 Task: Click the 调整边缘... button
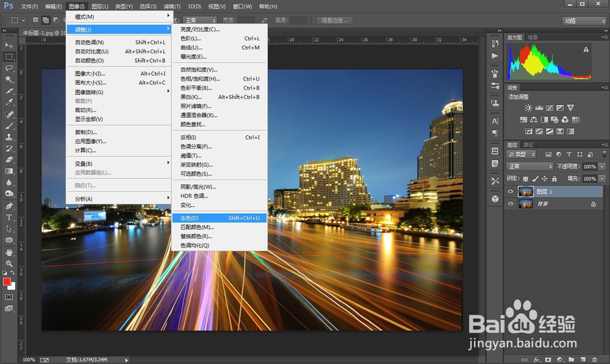point(334,20)
